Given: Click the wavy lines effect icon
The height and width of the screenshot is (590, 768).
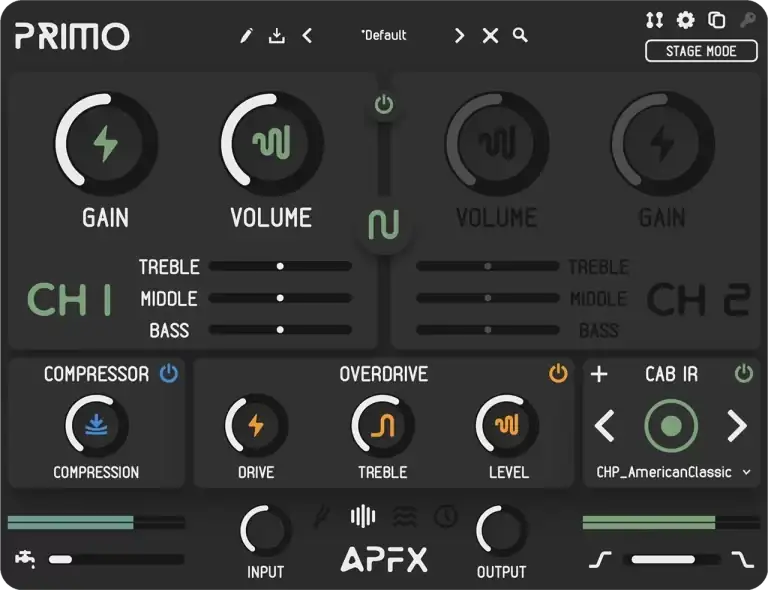Looking at the screenshot, I should tap(405, 517).
